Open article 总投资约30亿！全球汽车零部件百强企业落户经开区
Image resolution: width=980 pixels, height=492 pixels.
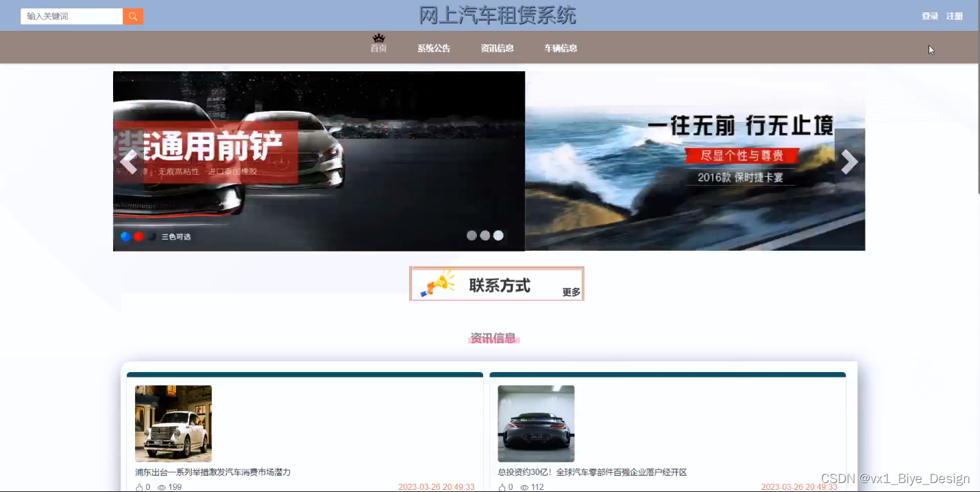(x=592, y=472)
